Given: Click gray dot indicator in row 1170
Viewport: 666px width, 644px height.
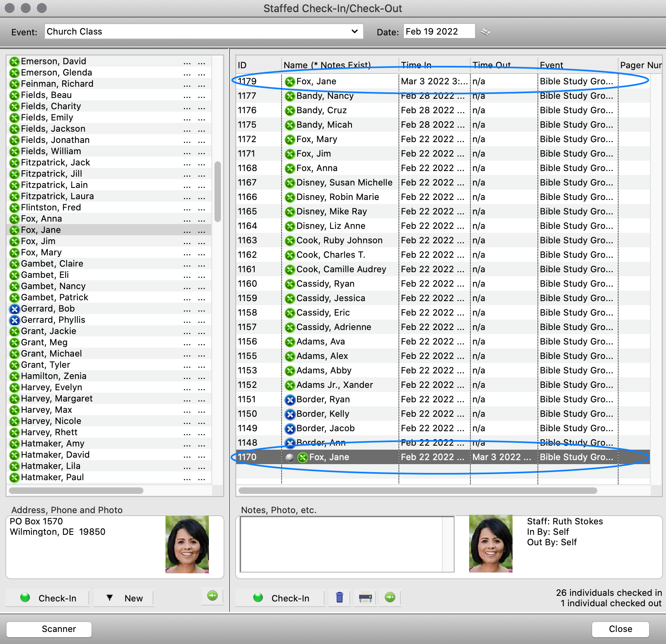Looking at the screenshot, I should click(289, 457).
